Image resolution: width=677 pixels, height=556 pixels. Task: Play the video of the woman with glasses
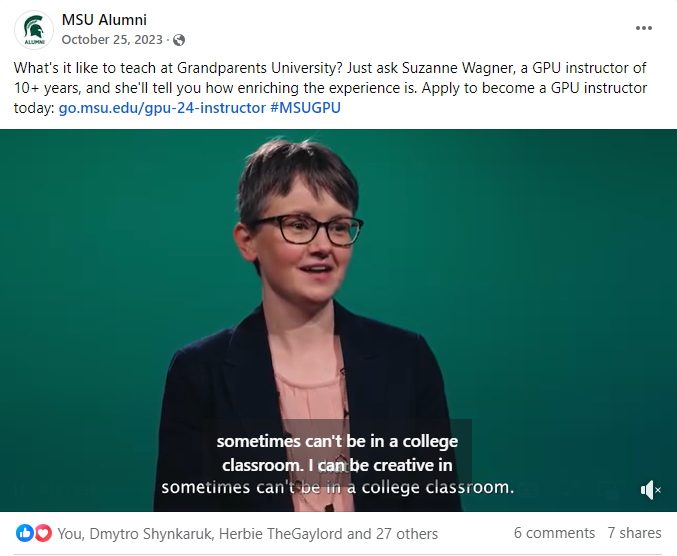click(x=338, y=300)
